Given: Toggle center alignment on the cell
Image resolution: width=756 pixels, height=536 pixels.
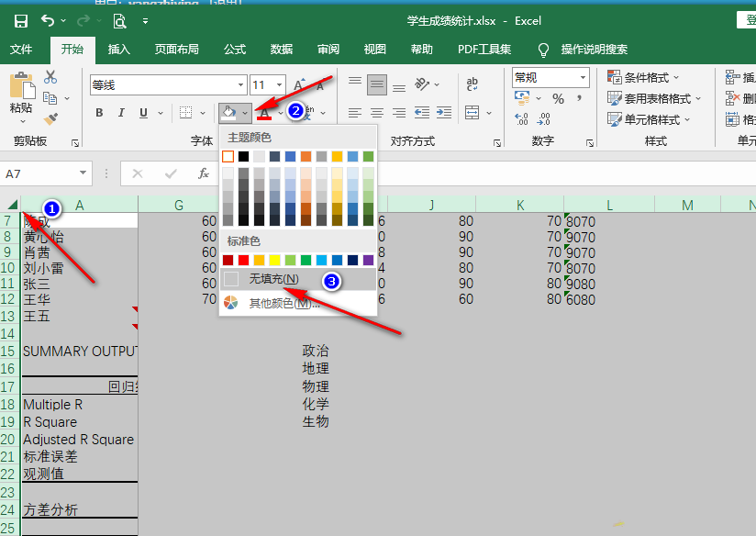Looking at the screenshot, I should tap(377, 112).
